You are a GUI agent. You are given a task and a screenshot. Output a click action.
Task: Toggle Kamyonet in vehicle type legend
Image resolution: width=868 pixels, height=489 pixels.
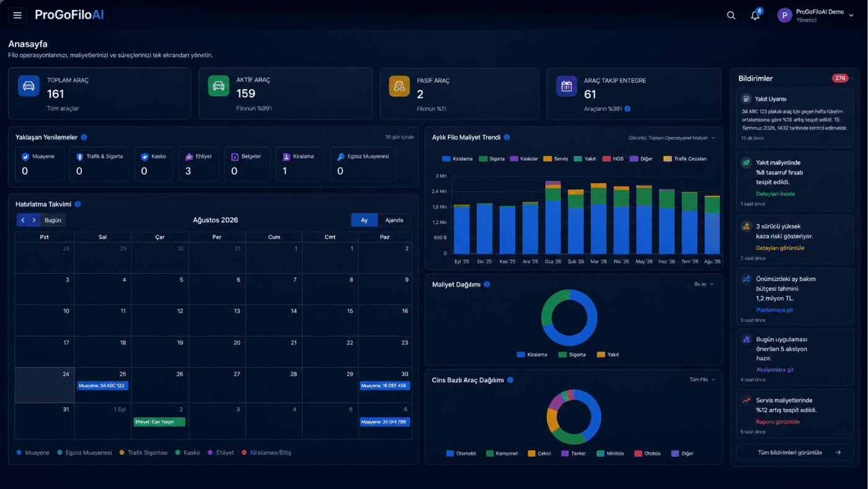tap(502, 454)
